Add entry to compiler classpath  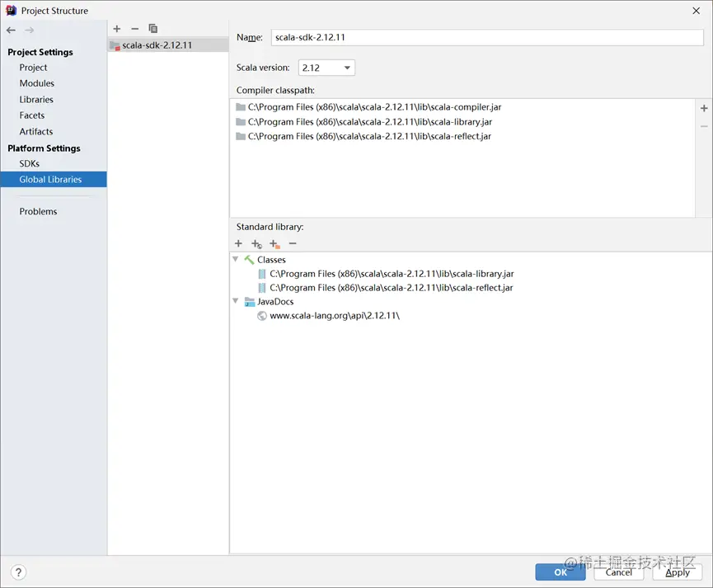click(704, 108)
